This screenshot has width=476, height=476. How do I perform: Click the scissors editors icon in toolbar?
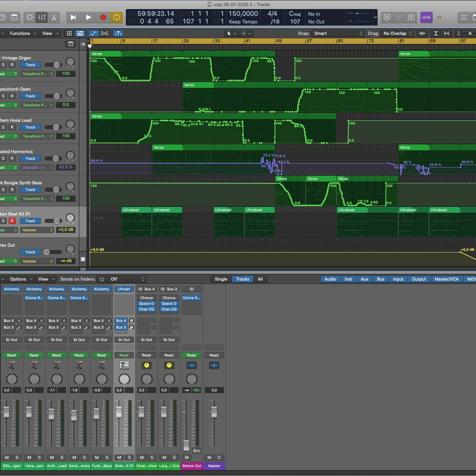pos(54,17)
